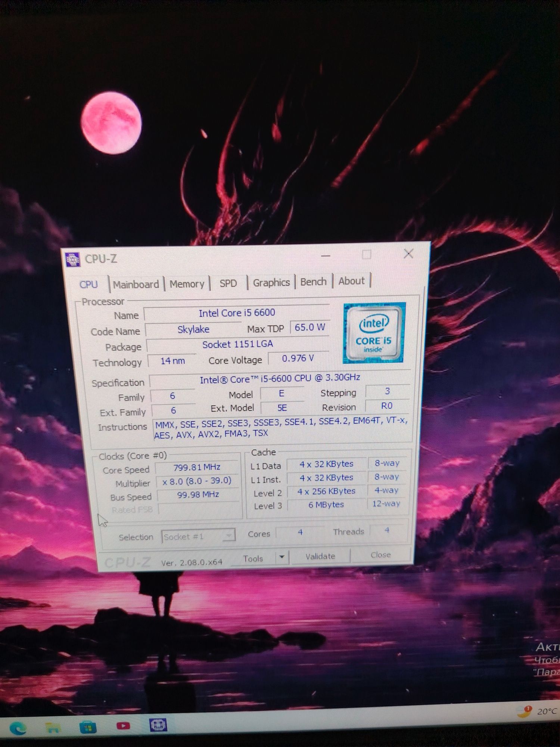Click the version text 'Ver. 2.08.0.x64'

tap(192, 562)
